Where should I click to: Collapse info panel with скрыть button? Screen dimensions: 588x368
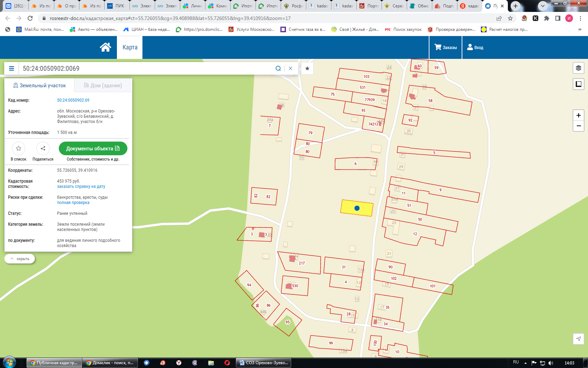[x=20, y=259]
